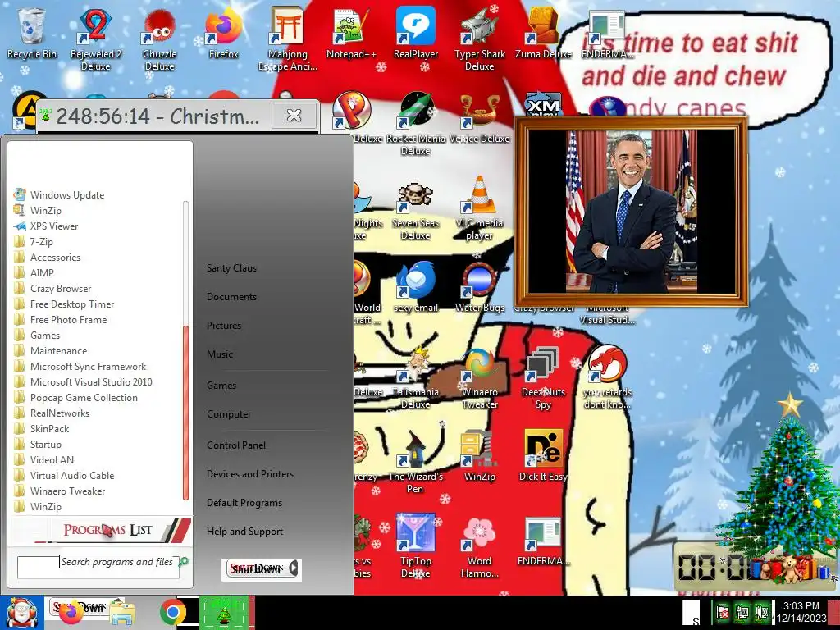Open Venice Deluxe desktop shortcut
Image resolution: width=840 pixels, height=630 pixels.
(479, 118)
